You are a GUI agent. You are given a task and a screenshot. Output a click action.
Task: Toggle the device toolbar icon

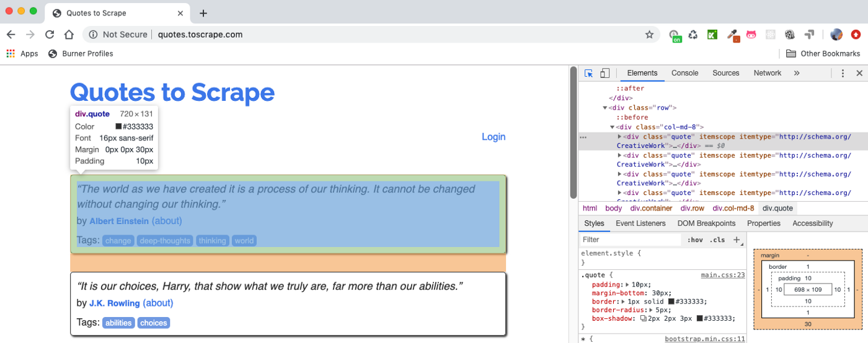point(605,73)
